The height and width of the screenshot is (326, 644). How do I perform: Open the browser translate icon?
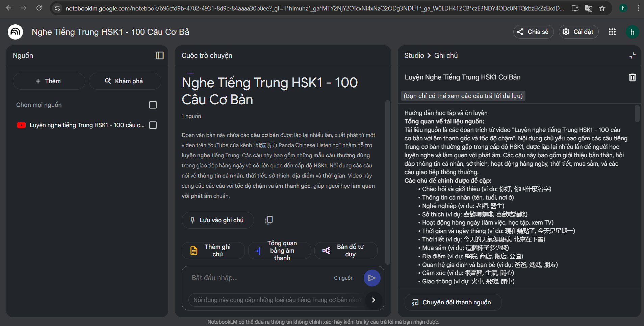pyautogui.click(x=588, y=8)
